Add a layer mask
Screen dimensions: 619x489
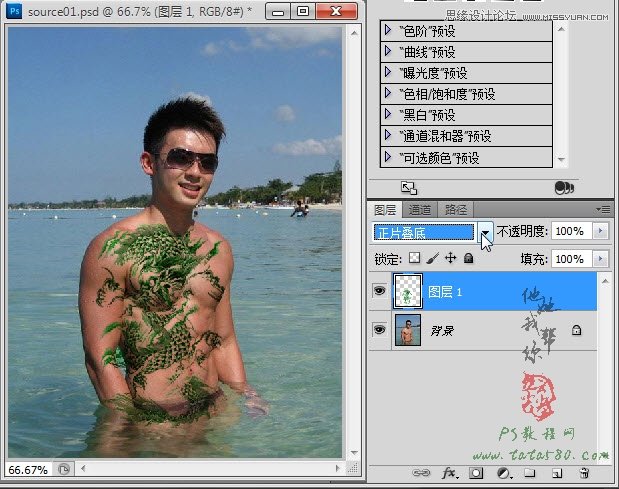476,473
